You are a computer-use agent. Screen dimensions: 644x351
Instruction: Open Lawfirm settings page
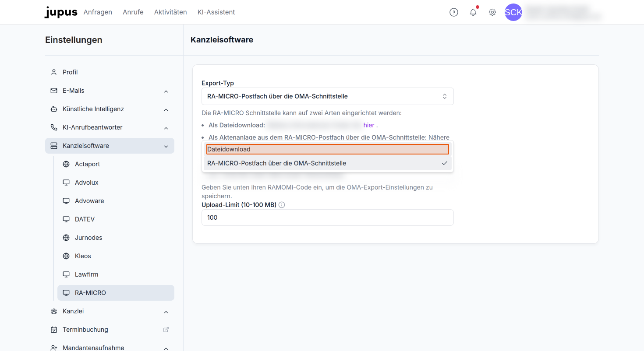point(116,274)
